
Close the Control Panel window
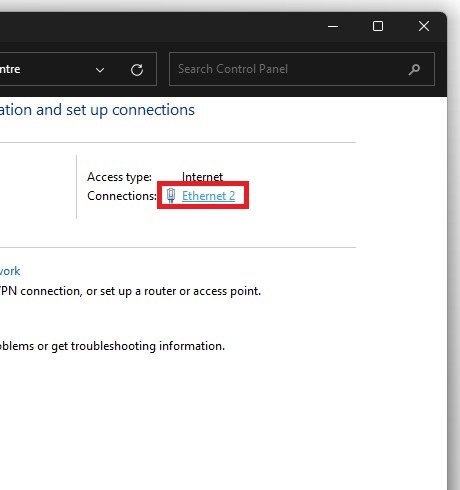(424, 26)
